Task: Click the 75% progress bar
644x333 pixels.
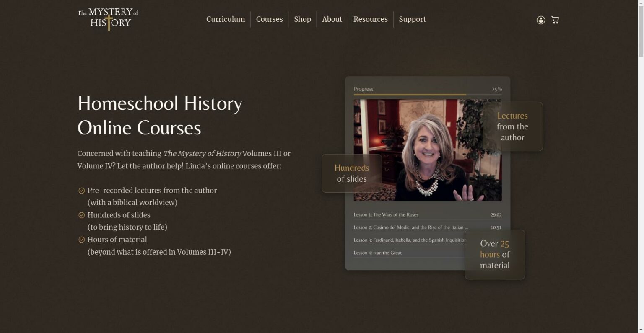Action: pos(427,94)
